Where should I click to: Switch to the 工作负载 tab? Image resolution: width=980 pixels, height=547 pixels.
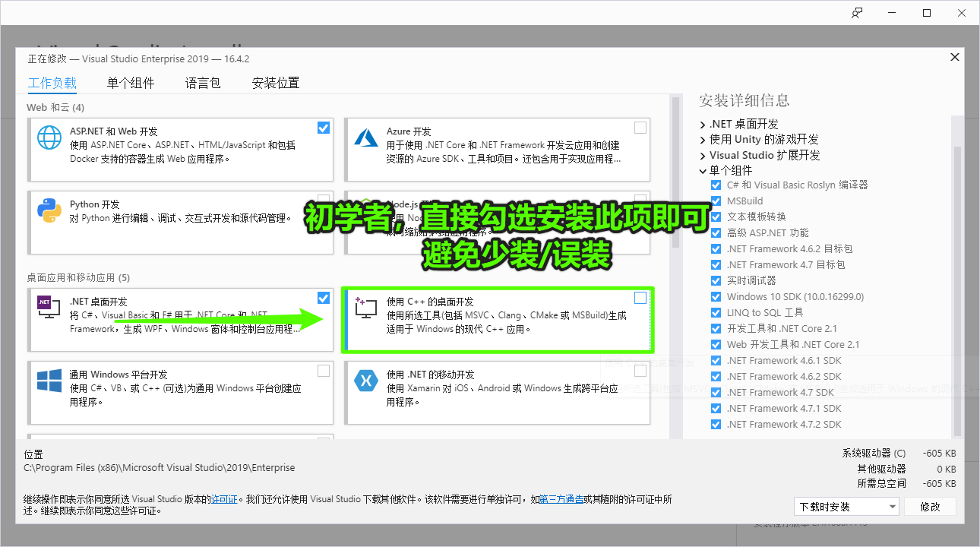52,84
